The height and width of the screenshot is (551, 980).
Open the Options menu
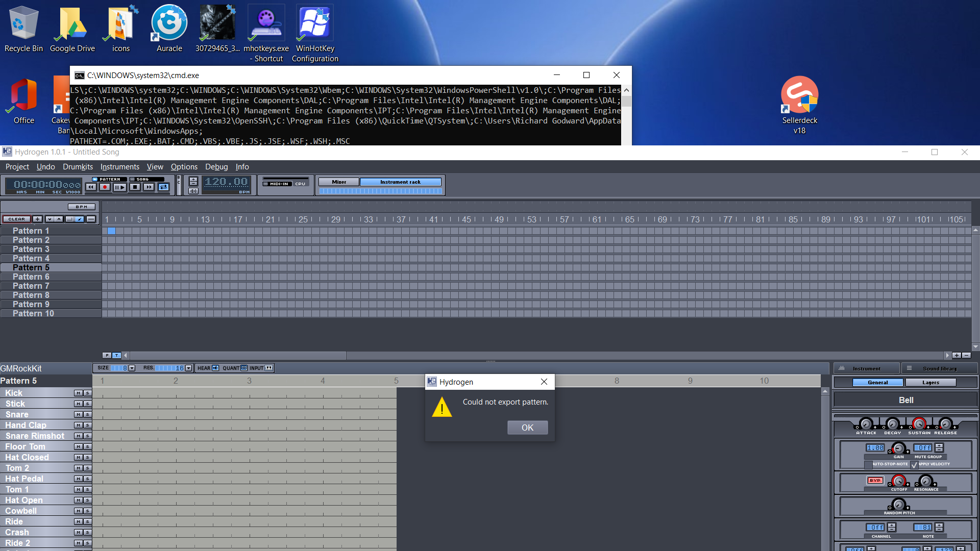coord(184,167)
